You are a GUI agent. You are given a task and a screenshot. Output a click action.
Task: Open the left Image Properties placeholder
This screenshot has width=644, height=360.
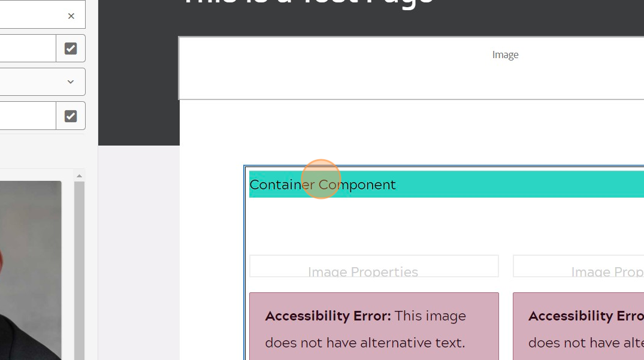tap(374, 266)
